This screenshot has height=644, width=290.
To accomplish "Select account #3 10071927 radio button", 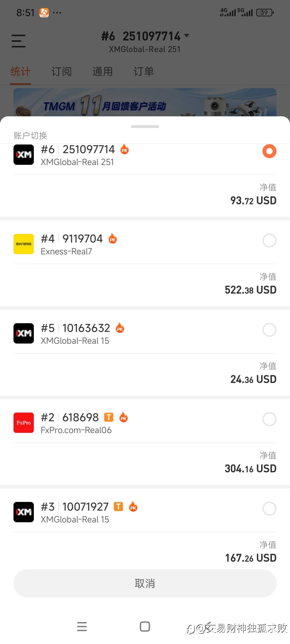I will pos(269,509).
